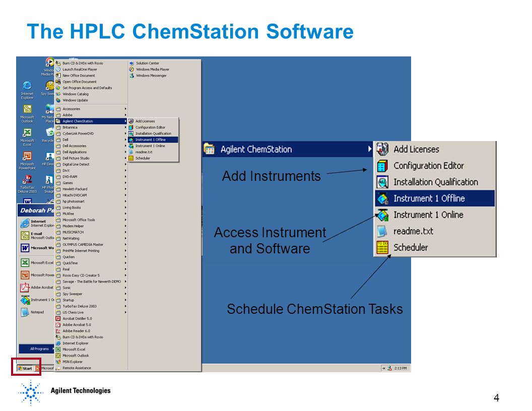The image size is (532, 411).
Task: Open Scheduler in the enlarged menu
Action: pos(435,247)
